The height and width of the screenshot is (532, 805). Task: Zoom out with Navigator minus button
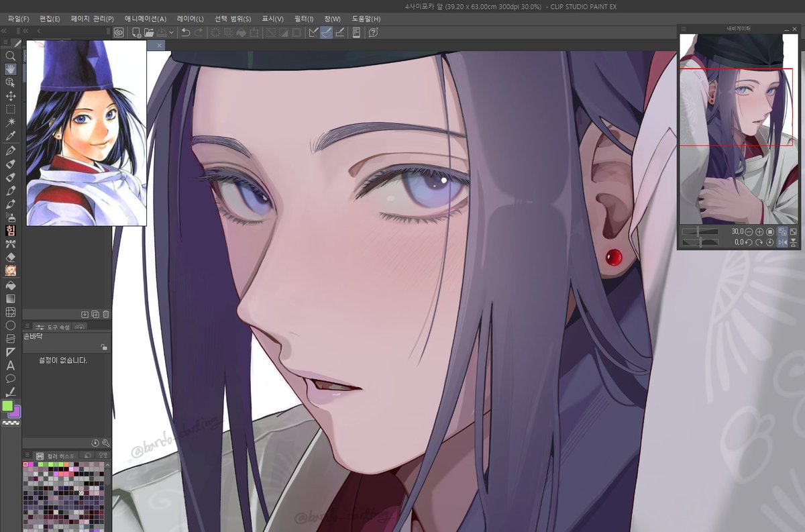click(749, 231)
